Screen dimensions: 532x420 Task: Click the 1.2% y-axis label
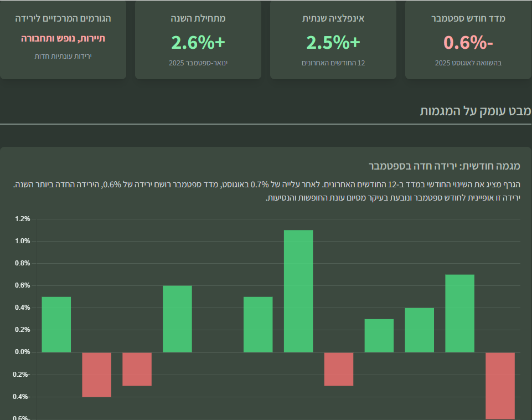[22, 219]
